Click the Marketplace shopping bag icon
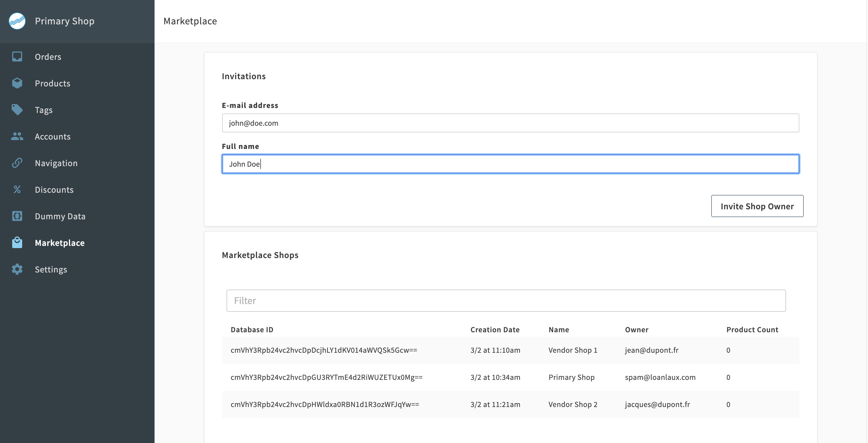868x443 pixels. [17, 243]
